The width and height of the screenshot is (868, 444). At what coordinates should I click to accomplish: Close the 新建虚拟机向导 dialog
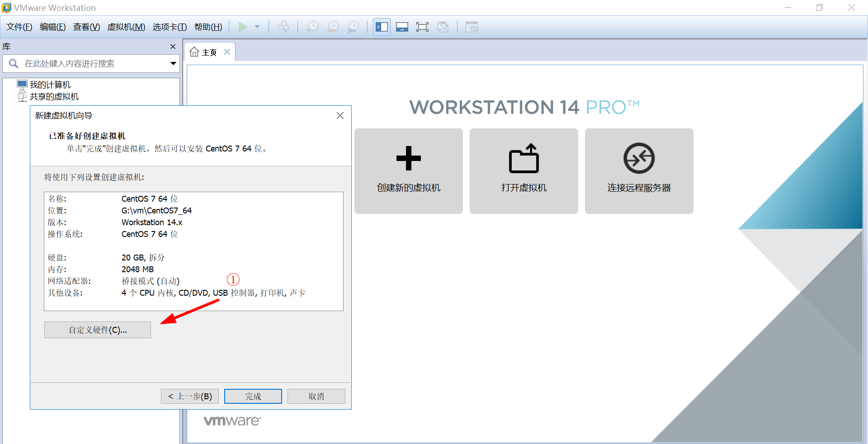(x=340, y=116)
